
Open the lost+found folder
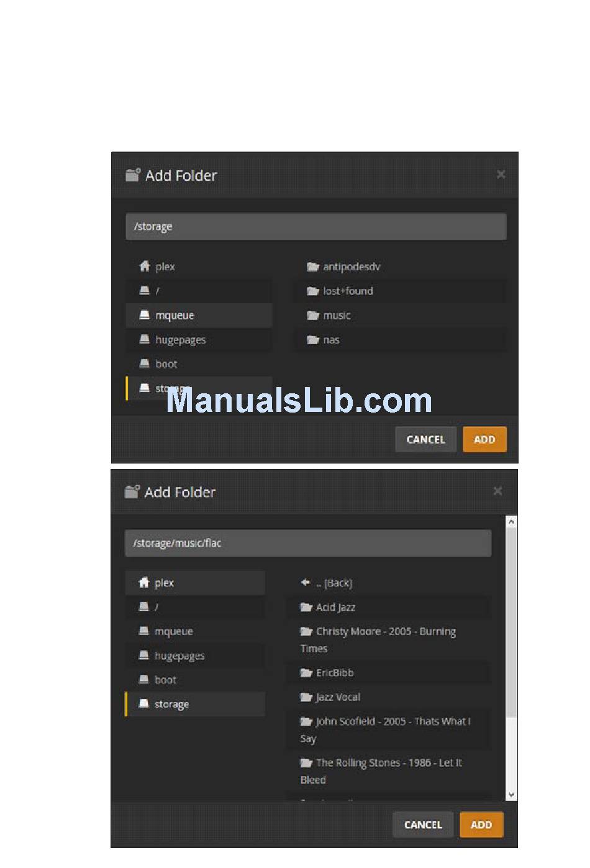tap(400, 291)
